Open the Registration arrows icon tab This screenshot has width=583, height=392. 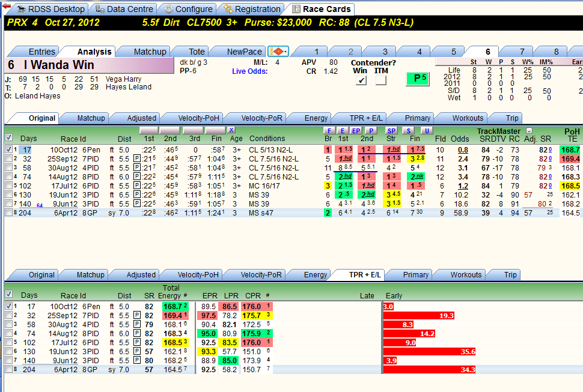[x=252, y=9]
